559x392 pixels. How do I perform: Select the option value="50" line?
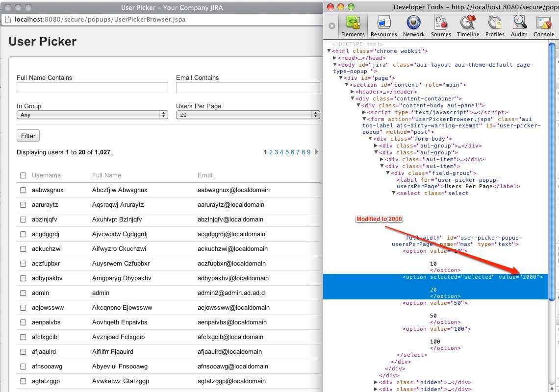(435, 303)
